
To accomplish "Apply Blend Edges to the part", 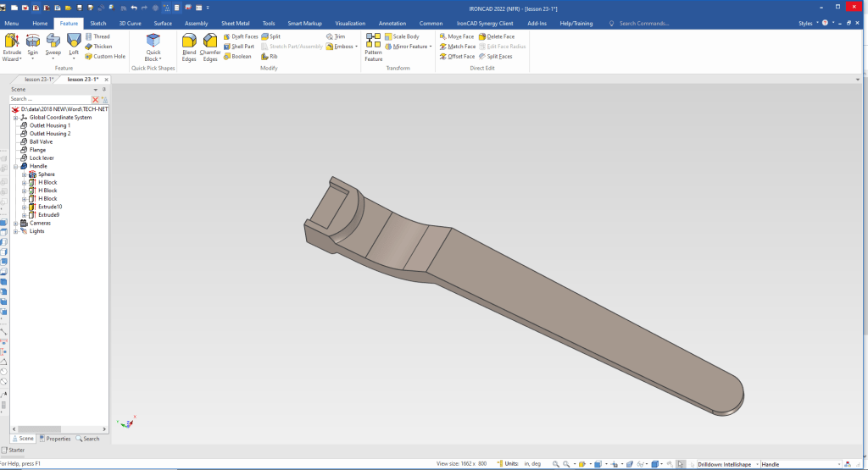I will click(189, 46).
